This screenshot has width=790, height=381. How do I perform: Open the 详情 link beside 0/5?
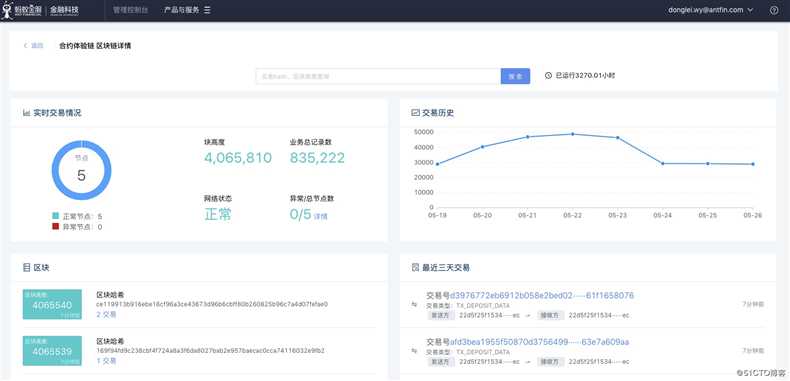[x=320, y=217]
